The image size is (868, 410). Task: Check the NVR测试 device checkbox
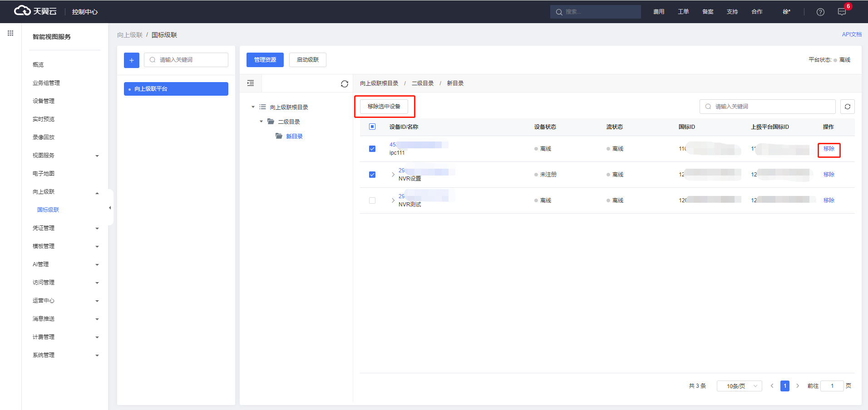coord(372,200)
